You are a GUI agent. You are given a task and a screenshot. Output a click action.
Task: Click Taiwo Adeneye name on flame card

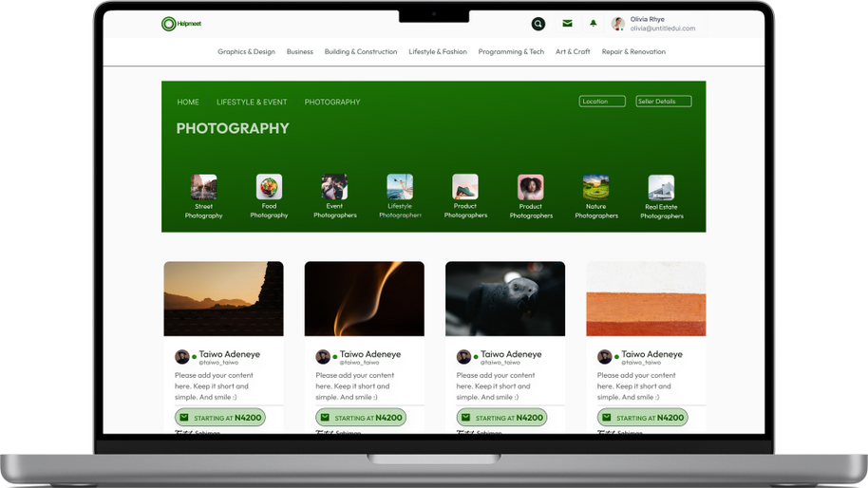370,354
